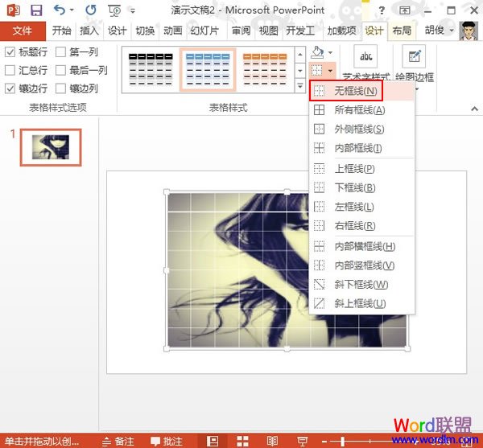Select 外侧框线(S) menu item
Image resolution: width=483 pixels, height=448 pixels.
(x=361, y=129)
